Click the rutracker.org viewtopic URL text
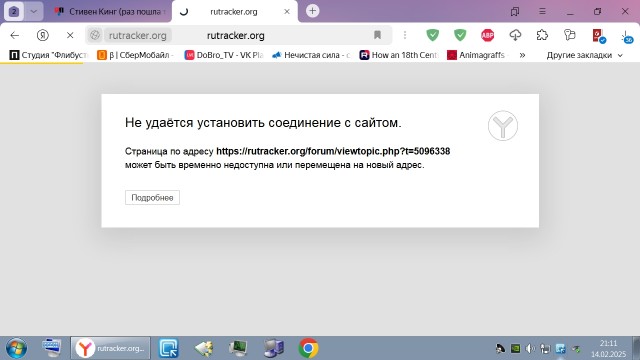 [333, 151]
